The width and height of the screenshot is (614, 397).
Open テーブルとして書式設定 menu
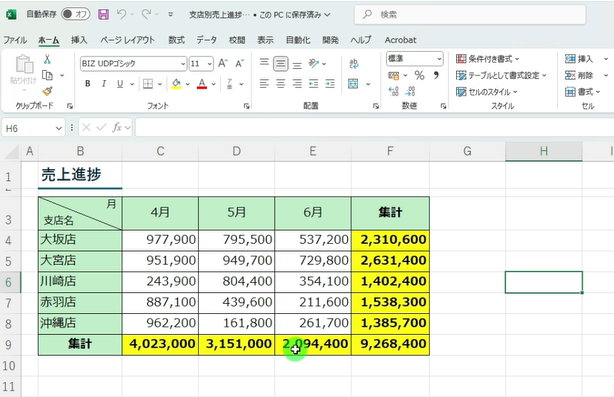(x=501, y=75)
